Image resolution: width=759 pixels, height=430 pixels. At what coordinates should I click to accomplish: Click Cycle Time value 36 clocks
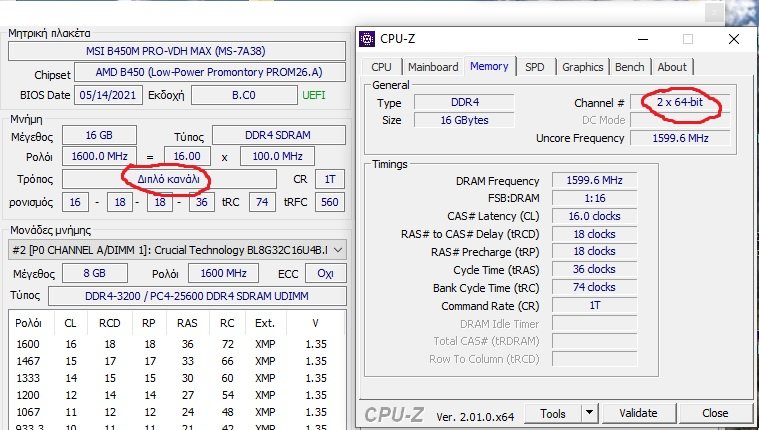pos(594,269)
